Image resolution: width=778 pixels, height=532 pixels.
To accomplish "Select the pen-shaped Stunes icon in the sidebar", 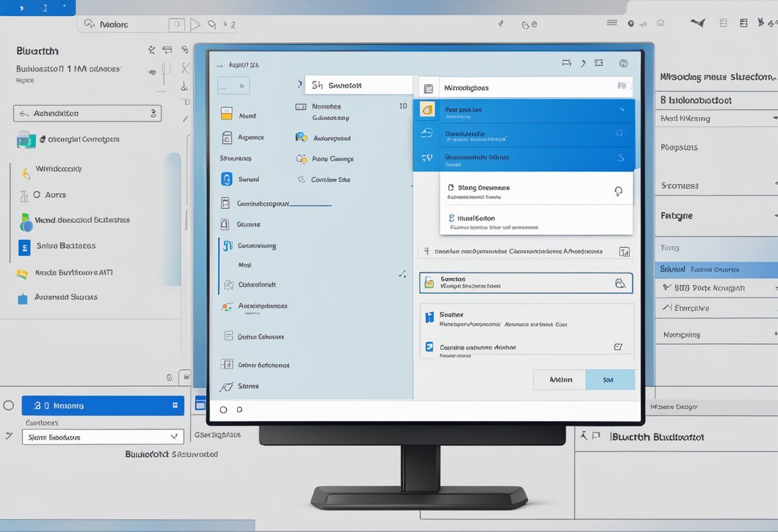I will coord(227,386).
